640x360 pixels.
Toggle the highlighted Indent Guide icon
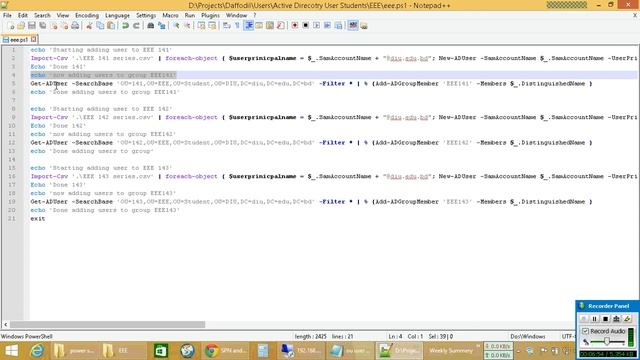249,26
